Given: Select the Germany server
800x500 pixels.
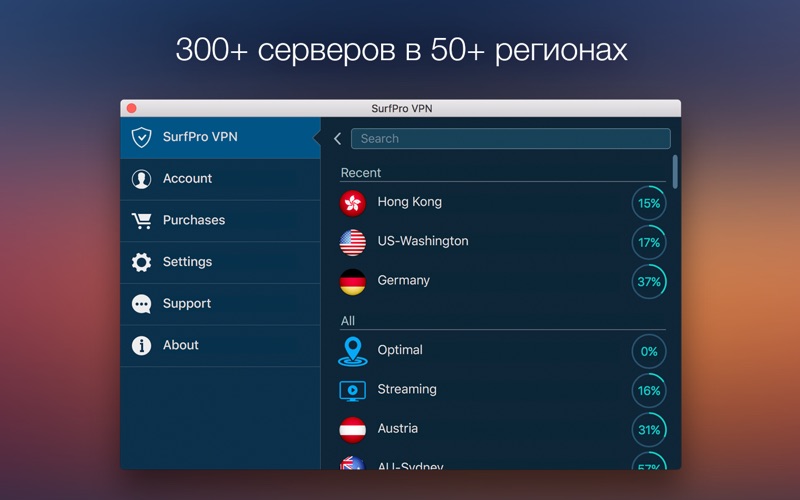Looking at the screenshot, I should pyautogui.click(x=503, y=282).
